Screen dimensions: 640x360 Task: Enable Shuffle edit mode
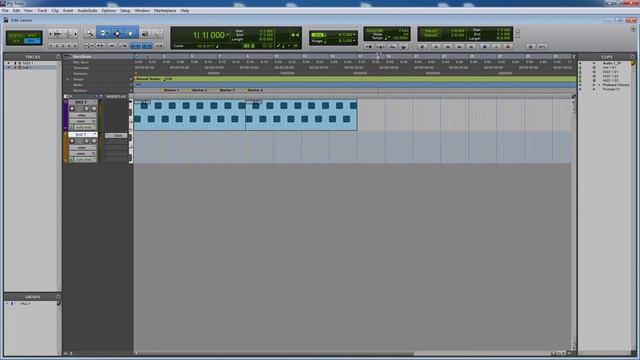16,36
